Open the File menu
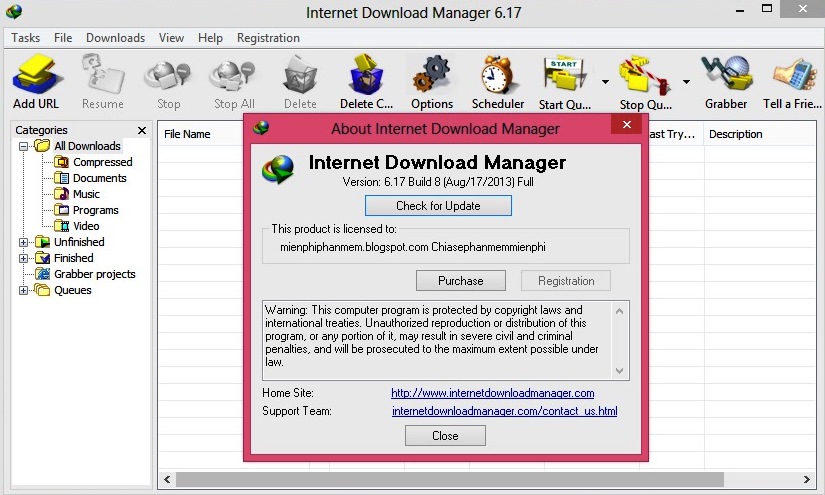This screenshot has height=495, width=825. [x=63, y=38]
